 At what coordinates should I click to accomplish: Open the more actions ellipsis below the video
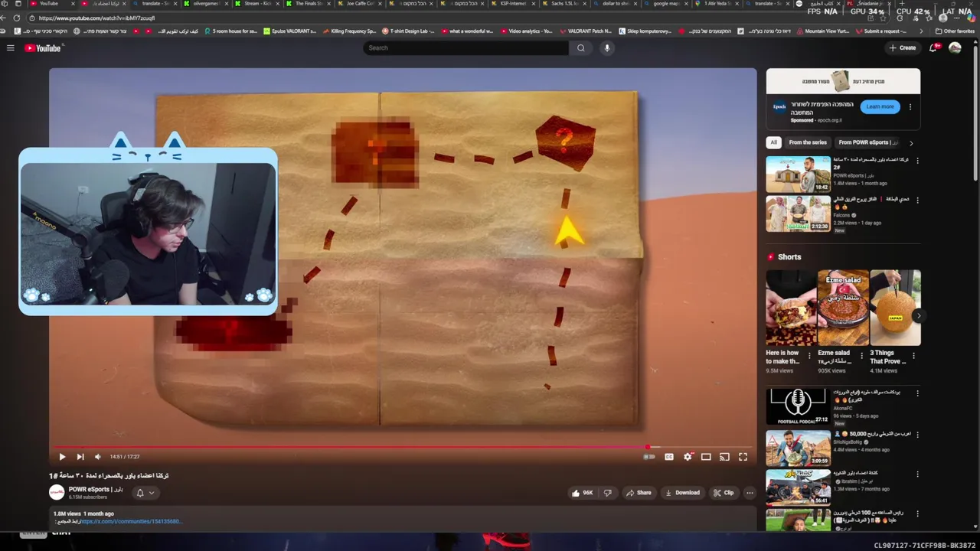pyautogui.click(x=750, y=493)
